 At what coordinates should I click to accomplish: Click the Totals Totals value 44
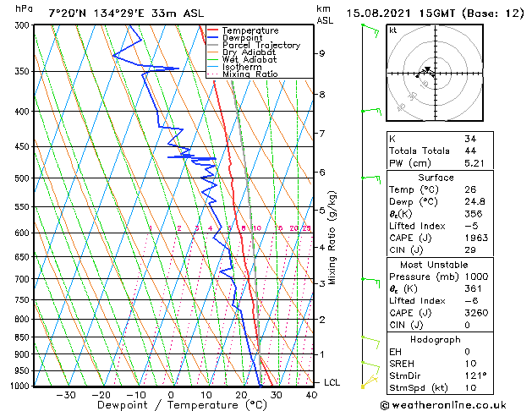pyautogui.click(x=470, y=151)
